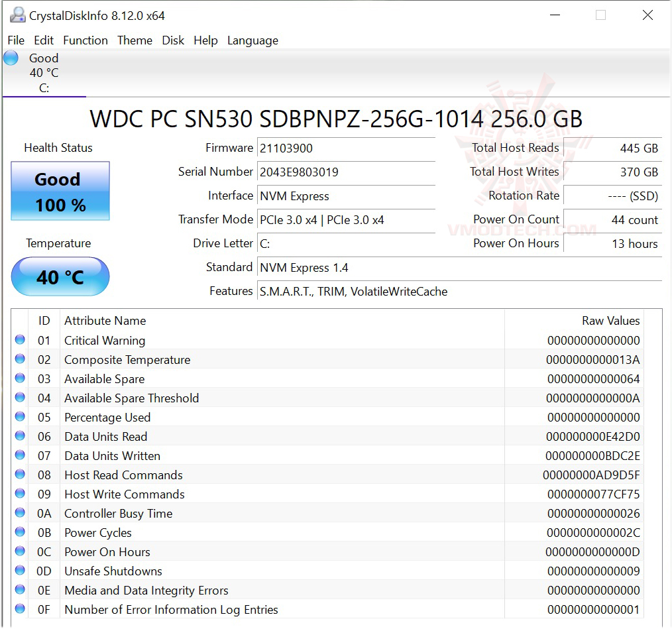
Task: Open the Theme menu
Action: point(135,40)
